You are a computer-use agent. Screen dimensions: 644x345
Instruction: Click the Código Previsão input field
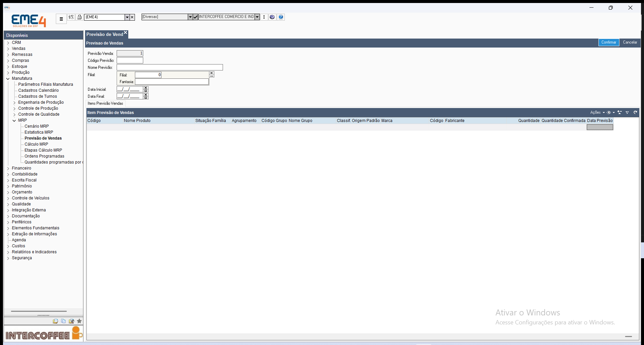(x=130, y=60)
